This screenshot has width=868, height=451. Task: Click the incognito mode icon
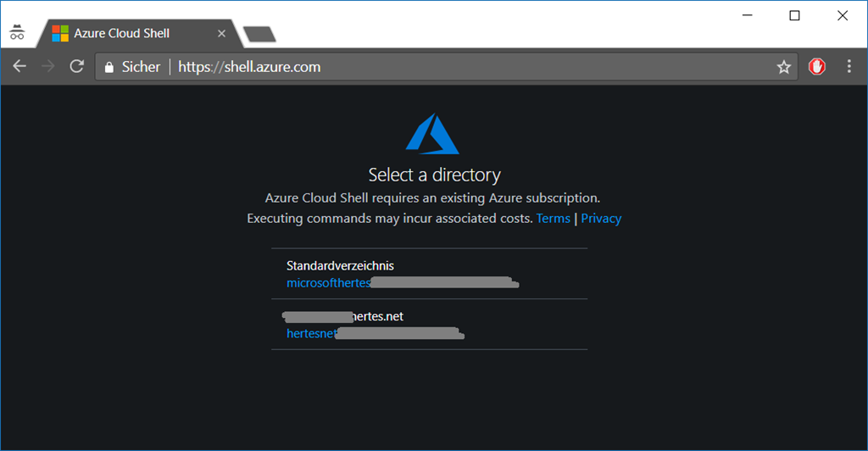click(x=17, y=33)
